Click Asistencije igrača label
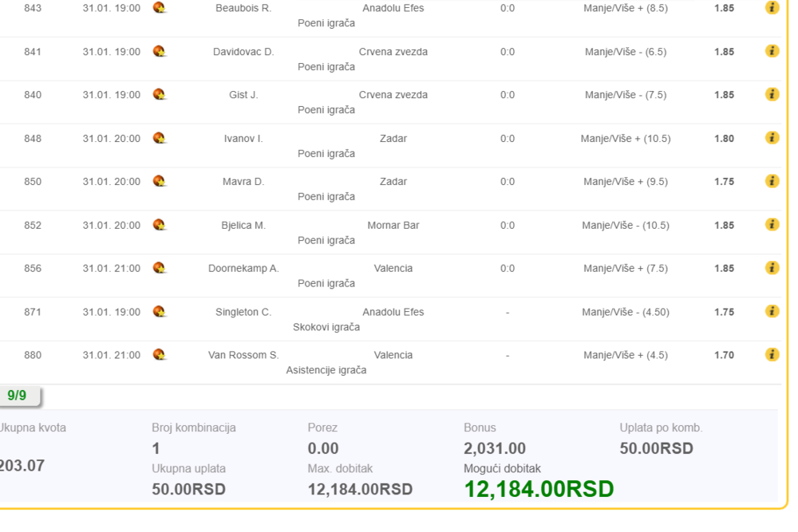798x532 pixels. (326, 370)
